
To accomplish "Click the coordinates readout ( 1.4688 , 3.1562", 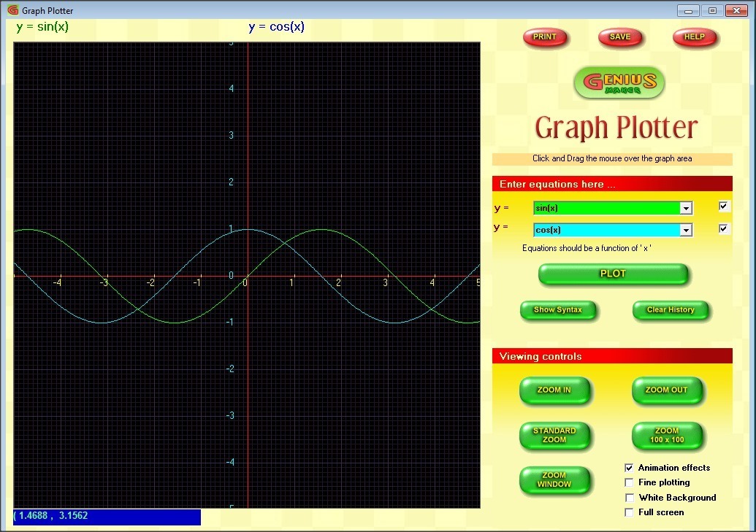I will tap(107, 517).
